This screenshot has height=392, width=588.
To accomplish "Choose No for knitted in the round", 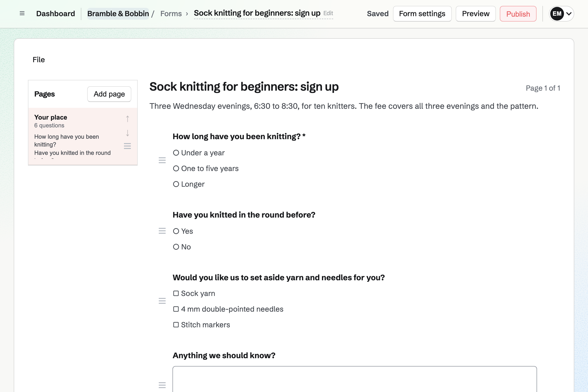I will (x=176, y=247).
